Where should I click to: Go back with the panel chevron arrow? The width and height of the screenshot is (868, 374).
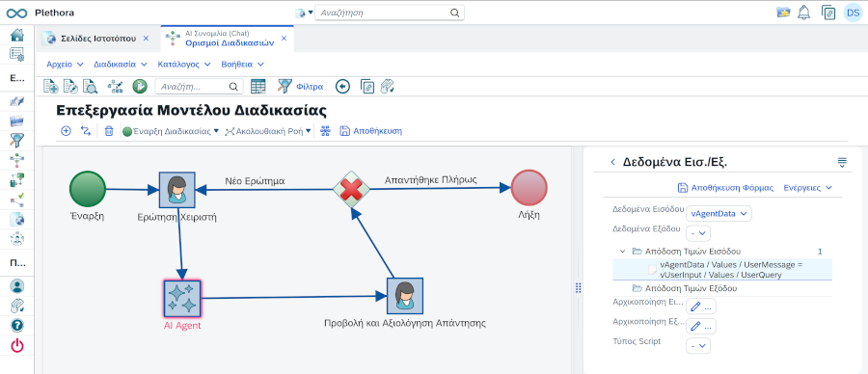612,162
